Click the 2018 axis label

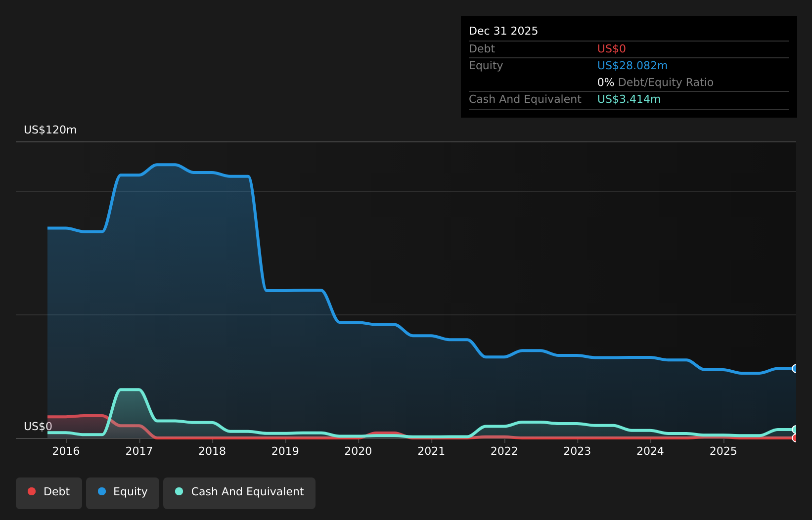coord(212,451)
